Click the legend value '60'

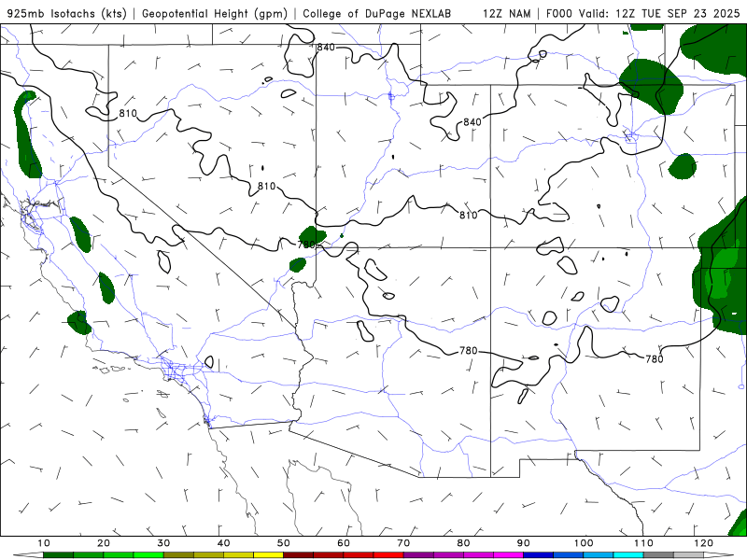[x=344, y=543]
